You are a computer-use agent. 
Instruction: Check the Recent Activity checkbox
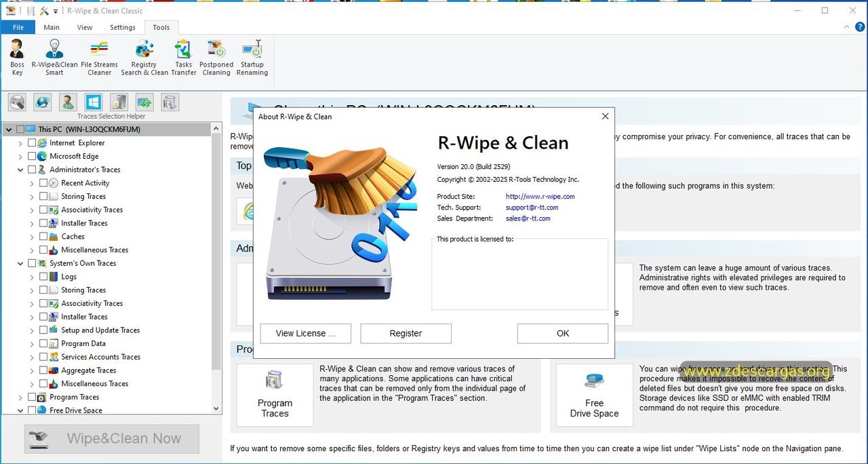click(x=43, y=183)
